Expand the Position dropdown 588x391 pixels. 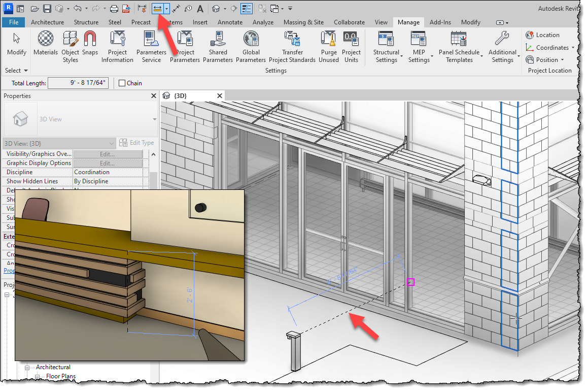(x=562, y=60)
